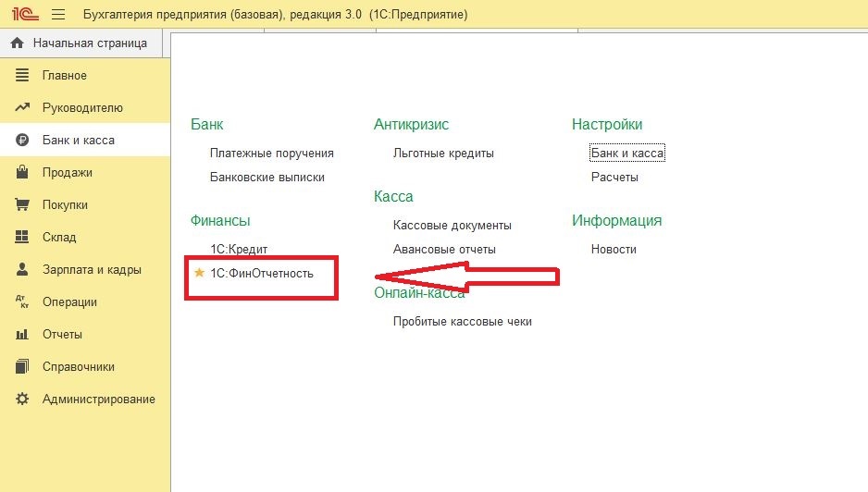Screen dimensions: 868x492
Task: Open Банковские выписки link
Action: [267, 177]
